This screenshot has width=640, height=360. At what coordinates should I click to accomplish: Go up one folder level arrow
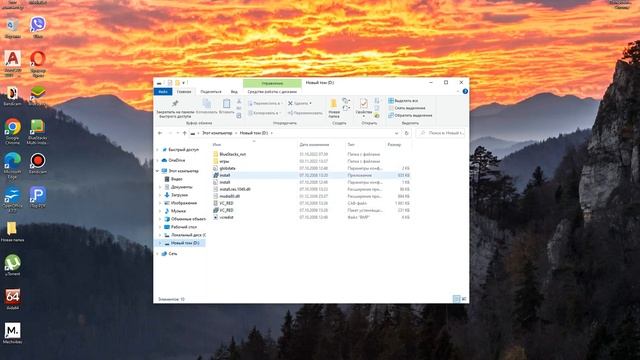pos(184,133)
